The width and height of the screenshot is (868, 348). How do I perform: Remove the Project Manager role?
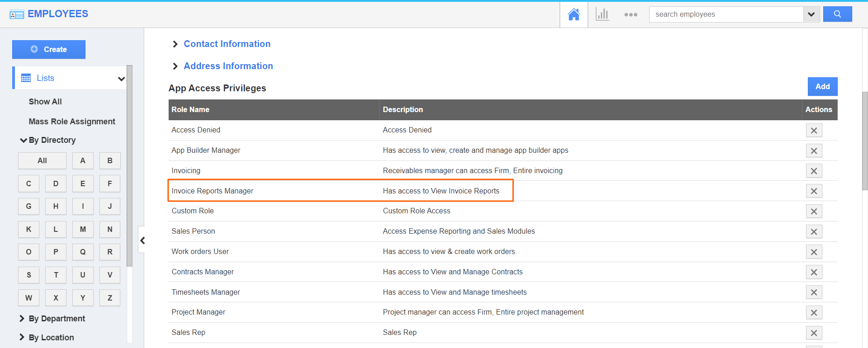pos(814,313)
